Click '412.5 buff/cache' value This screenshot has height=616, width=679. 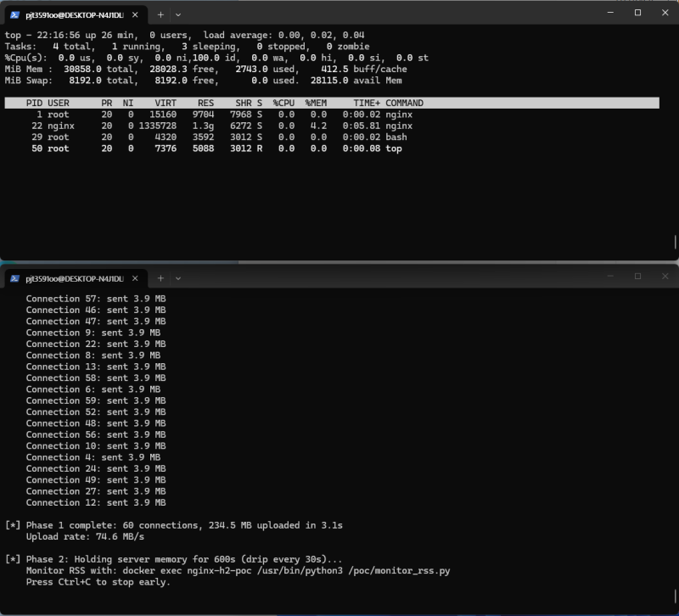[364, 70]
